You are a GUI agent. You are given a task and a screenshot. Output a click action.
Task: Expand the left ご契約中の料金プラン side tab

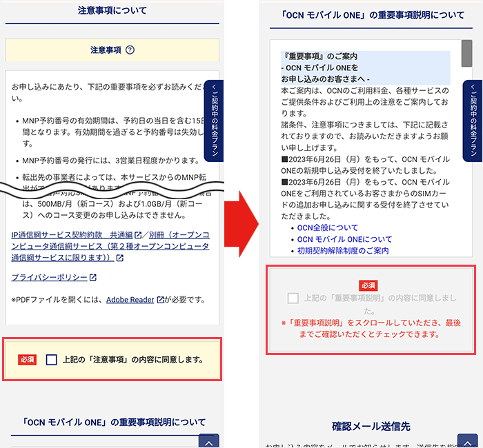(x=214, y=121)
